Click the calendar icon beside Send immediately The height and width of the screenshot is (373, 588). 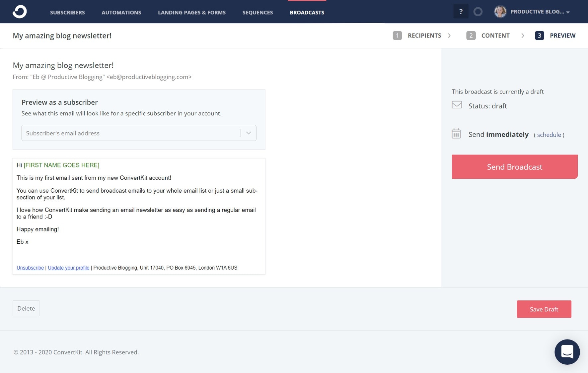pyautogui.click(x=456, y=134)
